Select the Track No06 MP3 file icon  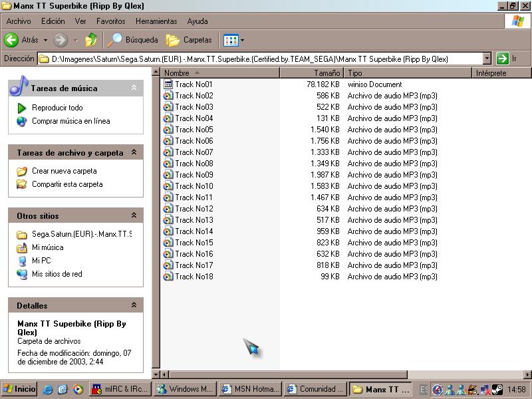pyautogui.click(x=168, y=141)
